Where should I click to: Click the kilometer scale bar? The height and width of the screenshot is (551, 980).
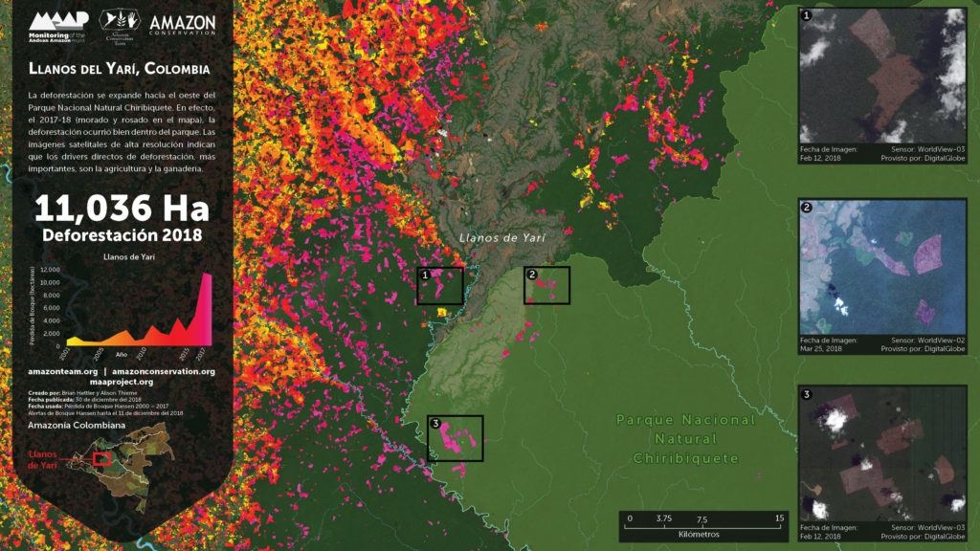point(704,525)
